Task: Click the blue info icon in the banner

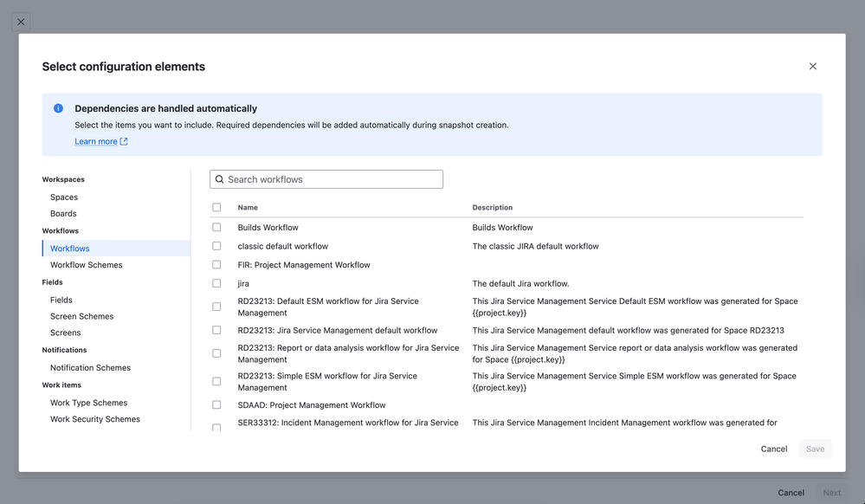Action: click(x=59, y=108)
